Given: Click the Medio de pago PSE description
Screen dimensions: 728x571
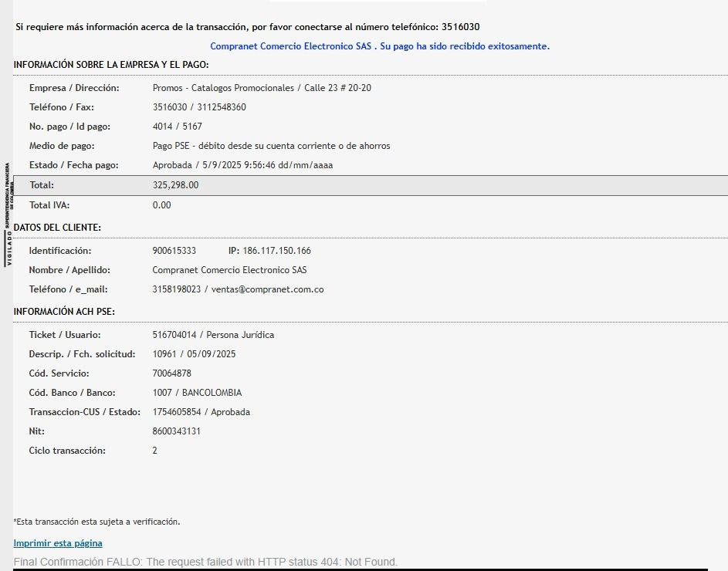Looking at the screenshot, I should 271,146.
